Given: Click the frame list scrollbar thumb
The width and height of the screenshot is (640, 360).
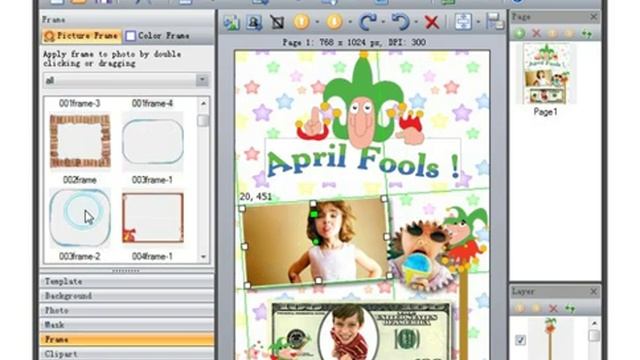Looking at the screenshot, I should (x=203, y=121).
